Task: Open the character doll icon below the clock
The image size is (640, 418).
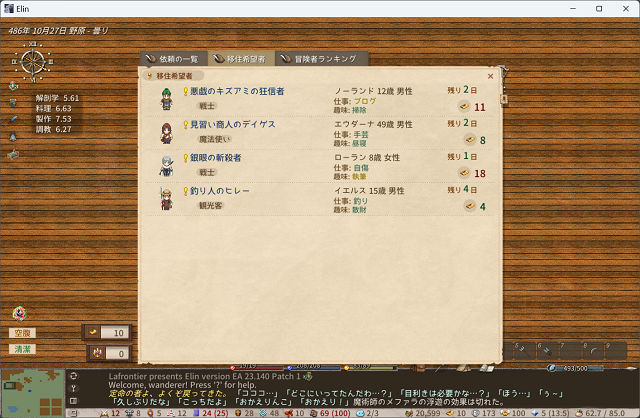Action: (13, 86)
